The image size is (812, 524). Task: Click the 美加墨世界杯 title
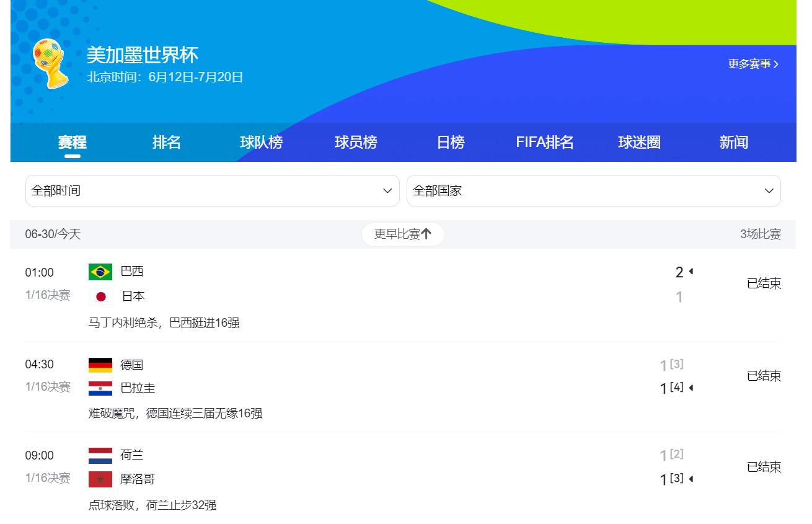coord(143,55)
